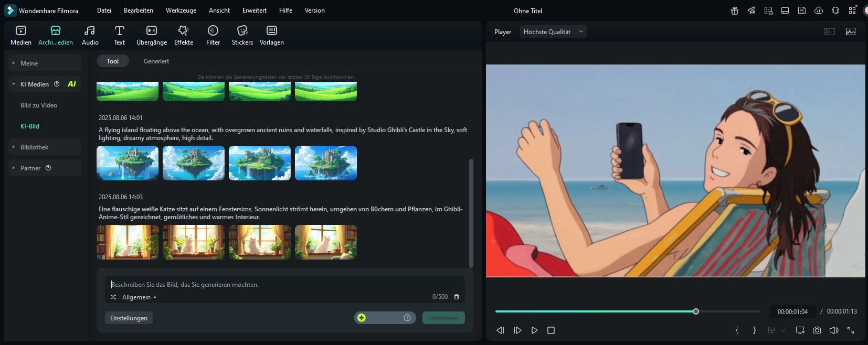This screenshot has width=868, height=345.
Task: Open the Filter tab
Action: pos(213,35)
